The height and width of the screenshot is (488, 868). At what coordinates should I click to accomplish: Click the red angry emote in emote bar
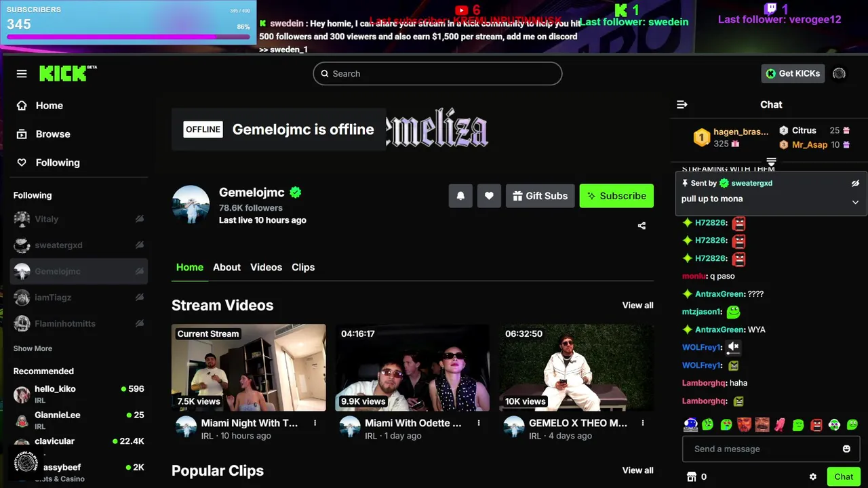(816, 425)
